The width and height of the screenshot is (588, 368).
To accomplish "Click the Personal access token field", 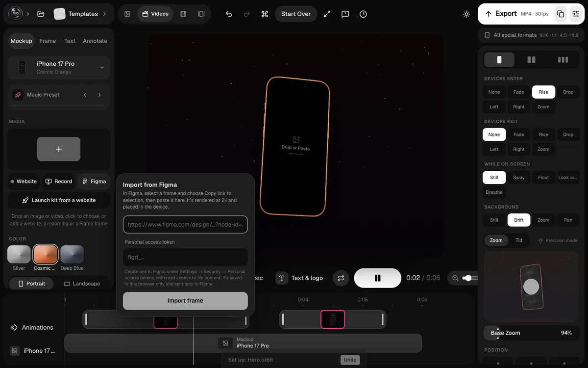I will (185, 257).
